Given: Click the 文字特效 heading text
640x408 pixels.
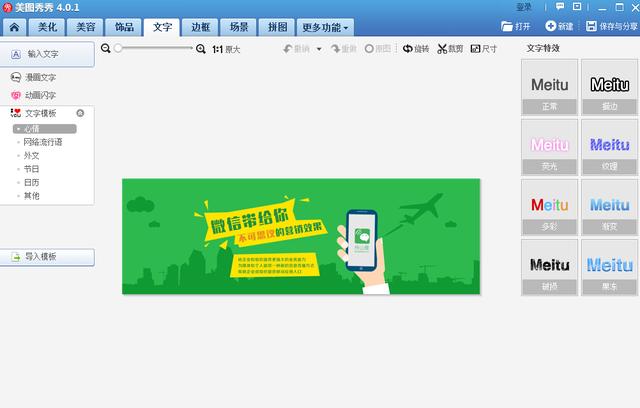Looking at the screenshot, I should 543,48.
